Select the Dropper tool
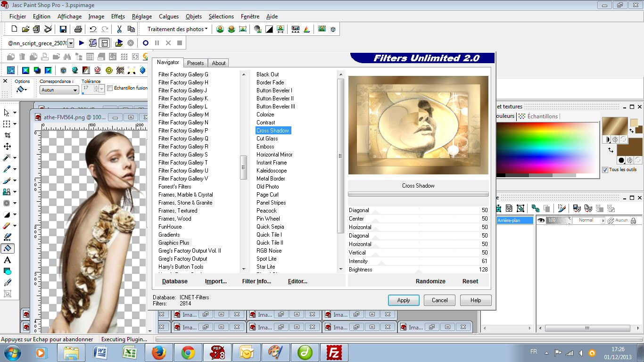Viewport: 644px width, 362px height. tap(7, 169)
